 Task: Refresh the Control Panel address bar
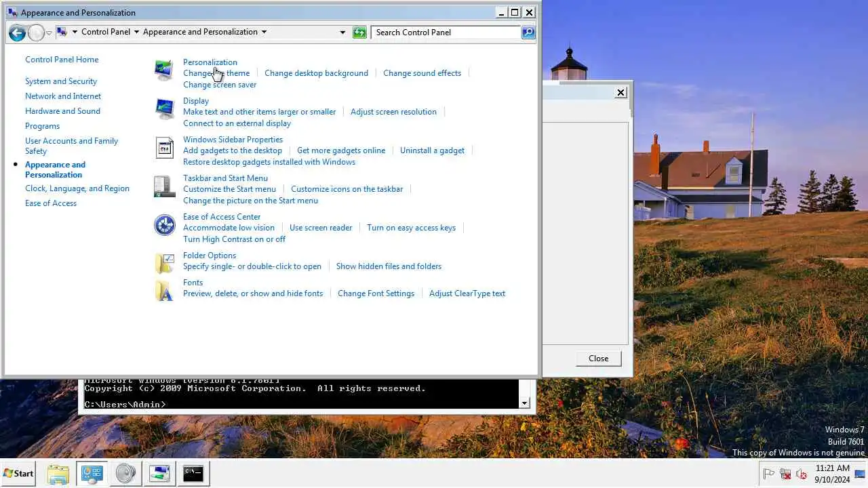[359, 32]
